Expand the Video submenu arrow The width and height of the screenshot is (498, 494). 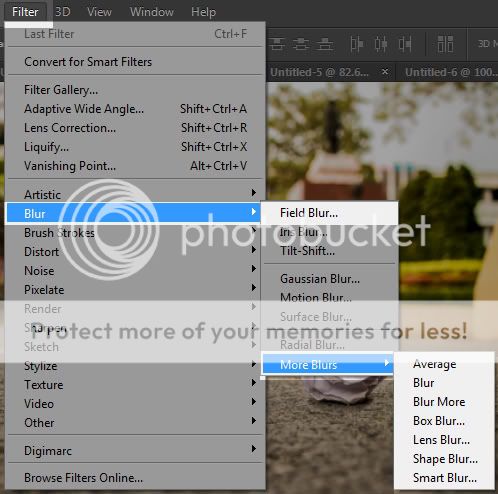click(254, 402)
